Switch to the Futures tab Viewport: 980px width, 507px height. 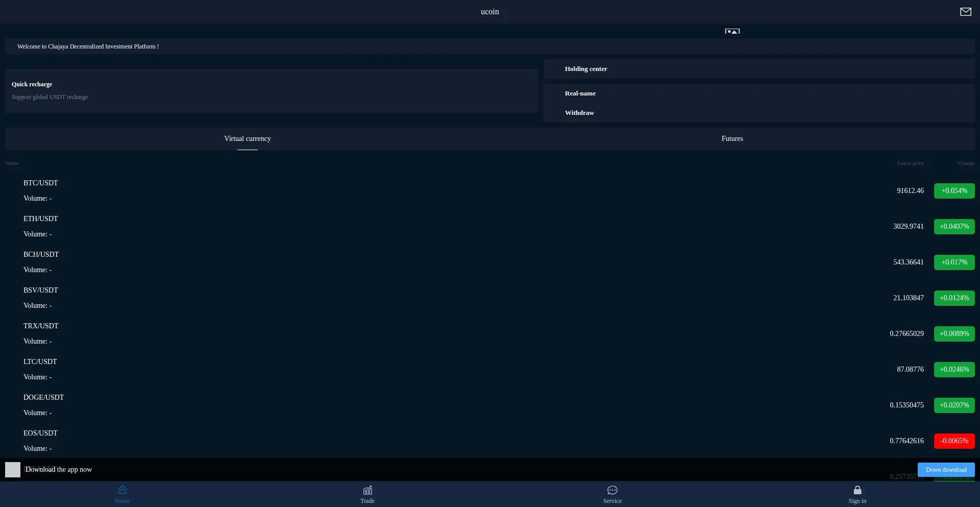[x=732, y=139]
